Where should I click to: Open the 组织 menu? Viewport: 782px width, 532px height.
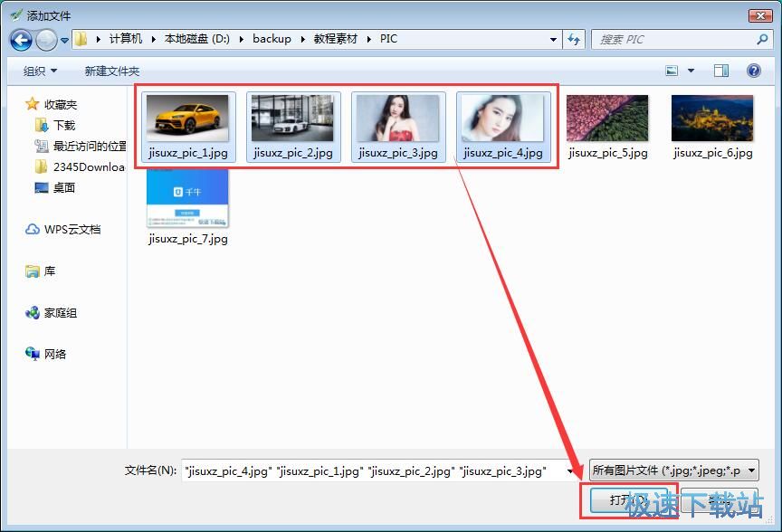tap(40, 71)
